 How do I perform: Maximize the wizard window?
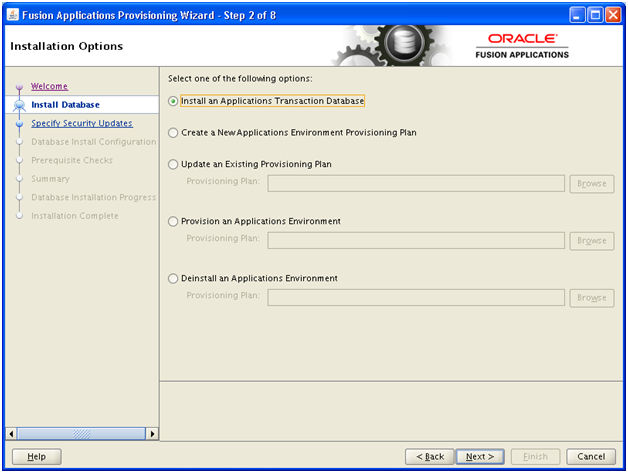click(x=596, y=15)
